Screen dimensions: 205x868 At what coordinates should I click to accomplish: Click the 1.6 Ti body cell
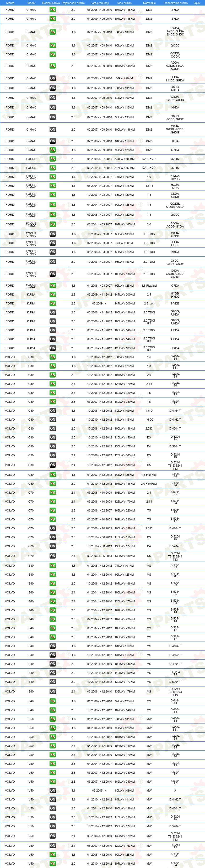pos(149,186)
